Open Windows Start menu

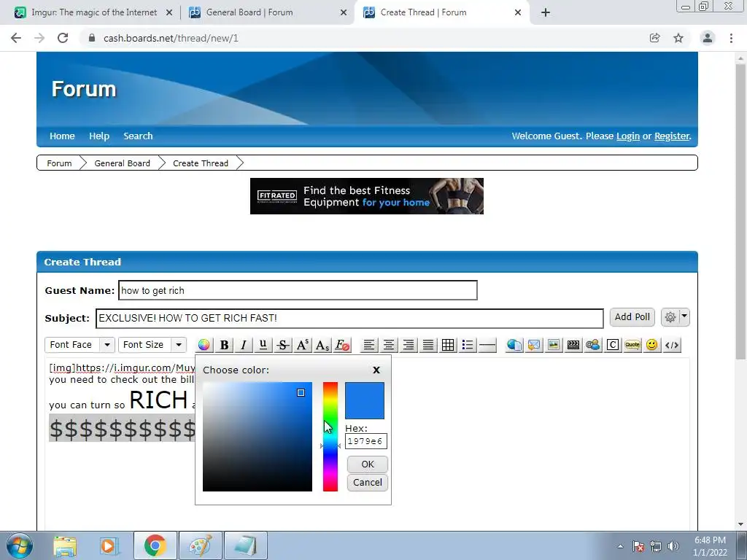coord(19,545)
